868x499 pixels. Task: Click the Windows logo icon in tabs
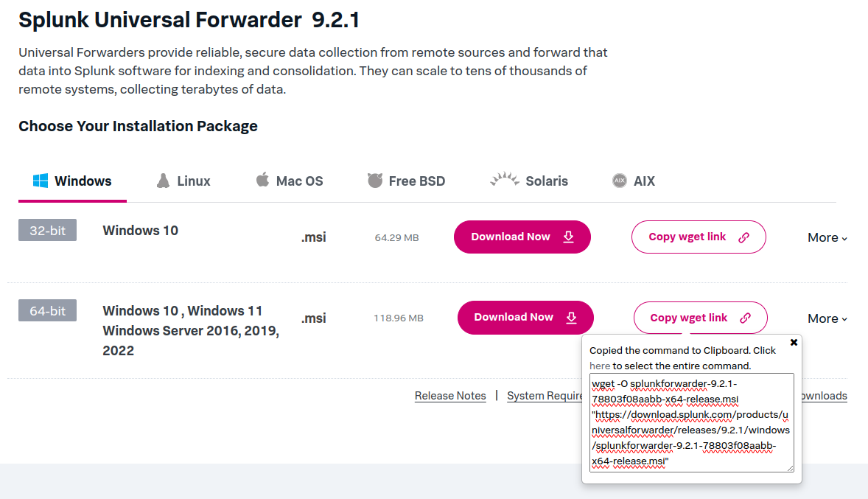tap(41, 181)
